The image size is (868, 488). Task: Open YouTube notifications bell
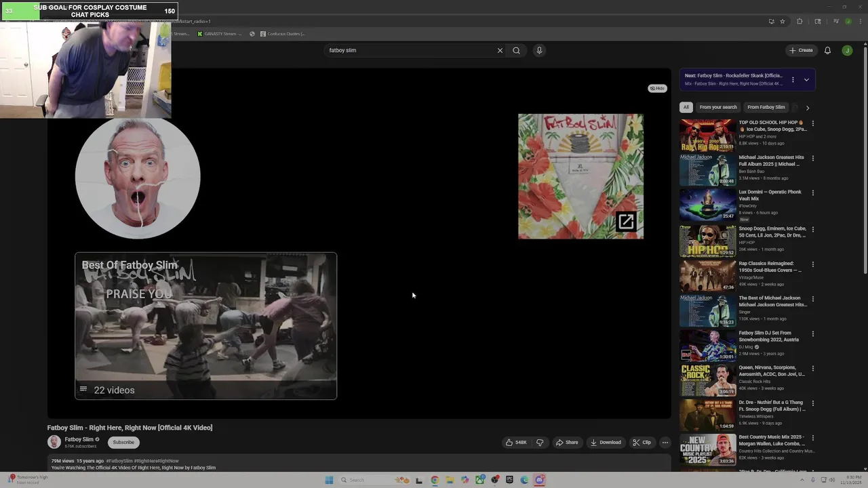click(827, 50)
